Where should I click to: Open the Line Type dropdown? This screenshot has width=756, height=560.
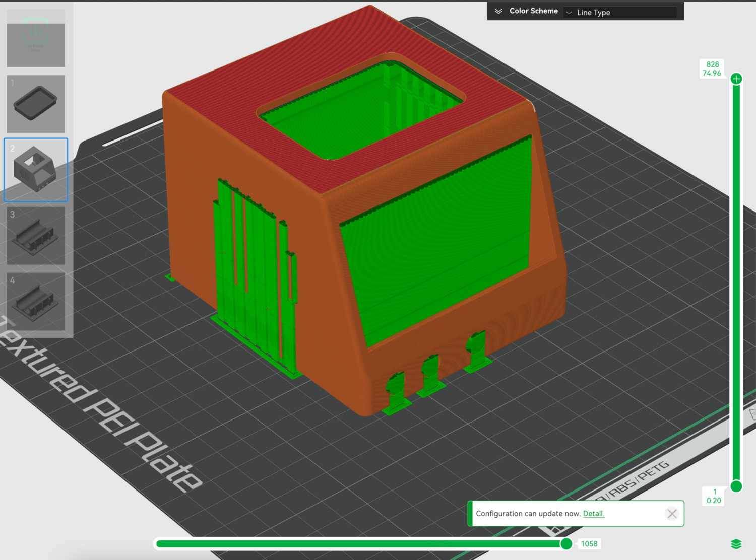[620, 12]
